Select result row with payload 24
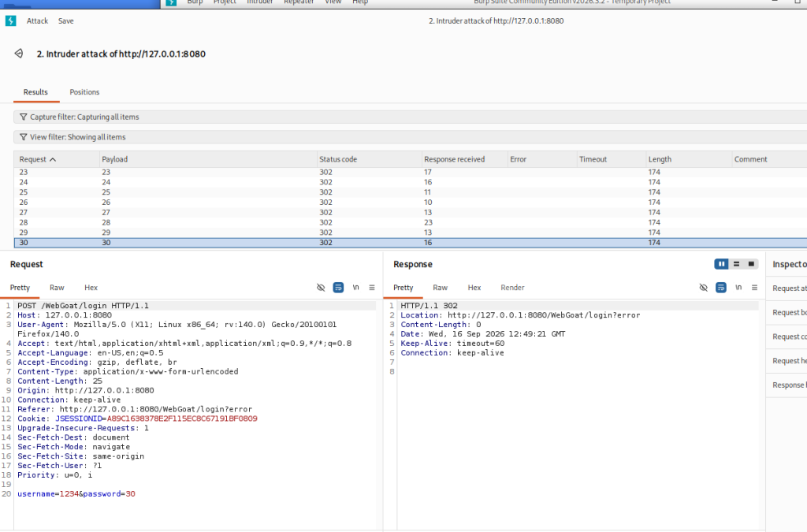The height and width of the screenshot is (532, 807). coord(410,182)
